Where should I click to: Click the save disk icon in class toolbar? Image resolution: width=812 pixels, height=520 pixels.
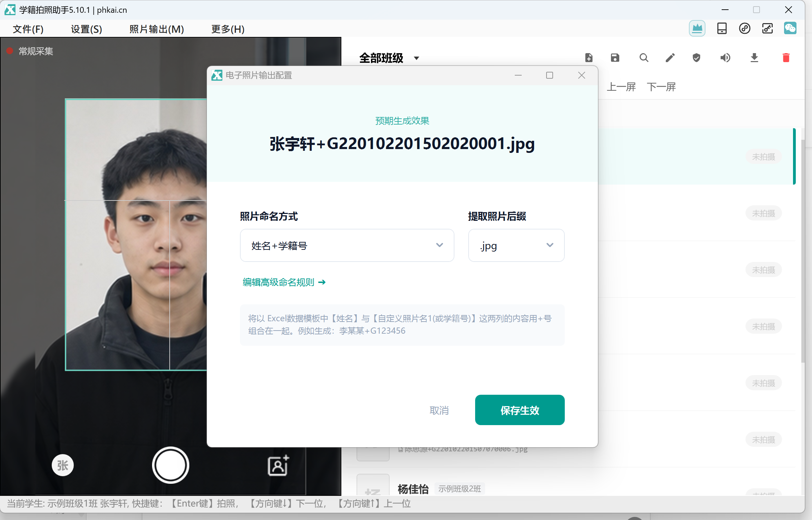[615, 58]
